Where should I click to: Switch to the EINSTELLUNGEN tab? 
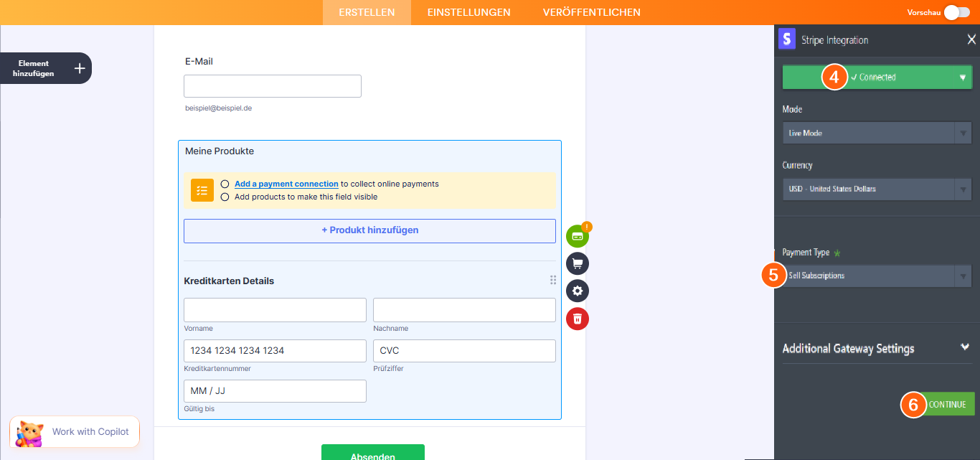point(468,12)
